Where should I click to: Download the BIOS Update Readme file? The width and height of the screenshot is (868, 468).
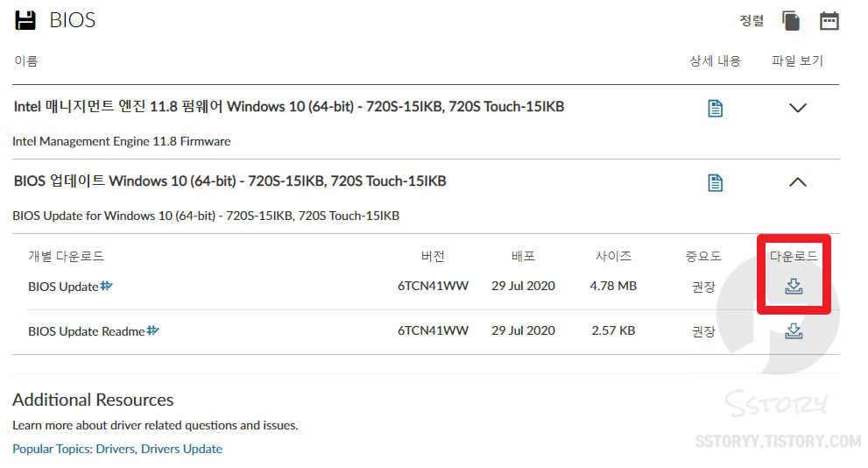(x=794, y=331)
